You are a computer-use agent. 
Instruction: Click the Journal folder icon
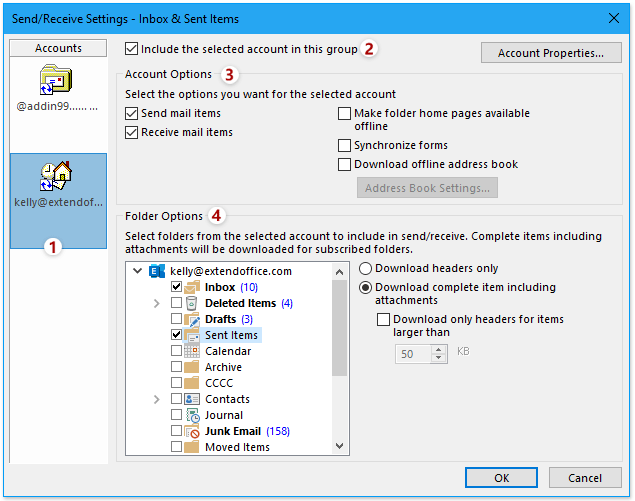[x=193, y=415]
